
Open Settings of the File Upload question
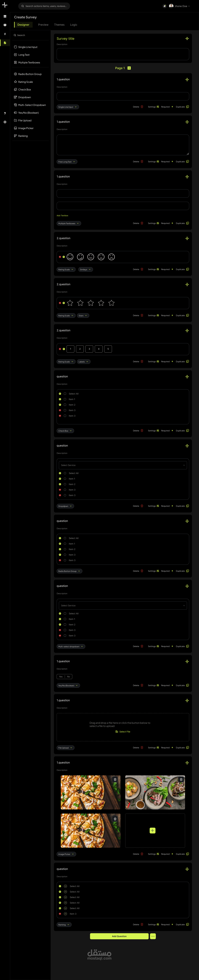click(153, 747)
